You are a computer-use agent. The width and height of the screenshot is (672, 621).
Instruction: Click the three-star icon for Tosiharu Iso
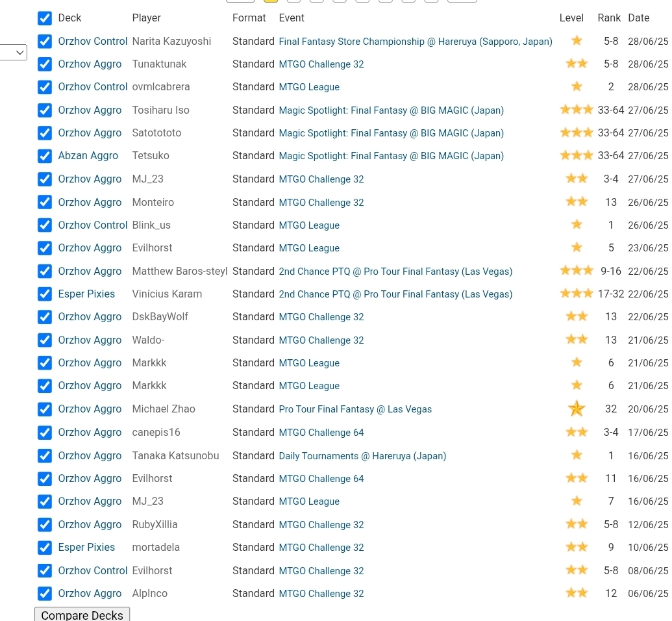(x=577, y=109)
